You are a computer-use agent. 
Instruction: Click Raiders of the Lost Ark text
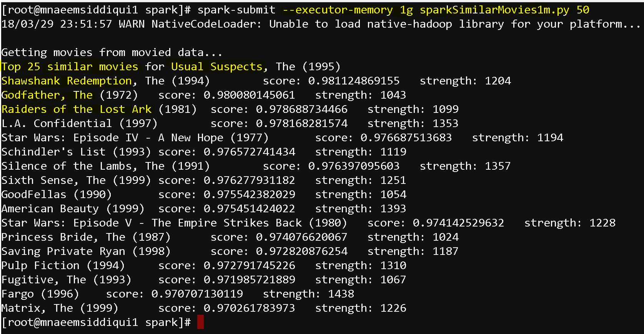click(x=77, y=109)
